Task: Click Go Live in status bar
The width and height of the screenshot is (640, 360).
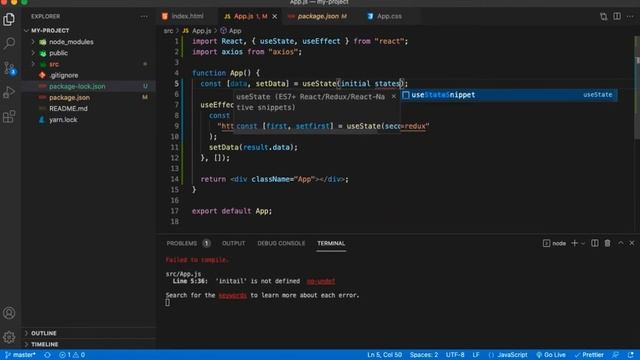Action: [x=551, y=355]
